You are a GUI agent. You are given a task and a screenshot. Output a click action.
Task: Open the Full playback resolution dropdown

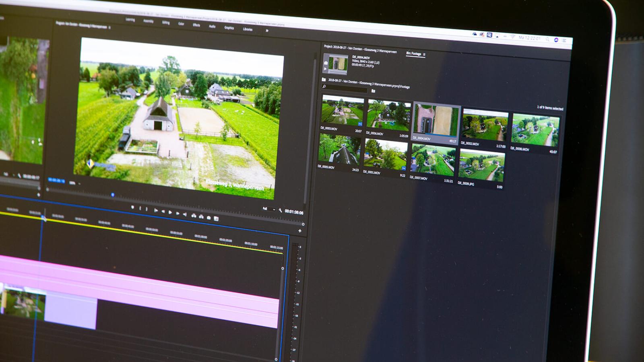pos(268,209)
